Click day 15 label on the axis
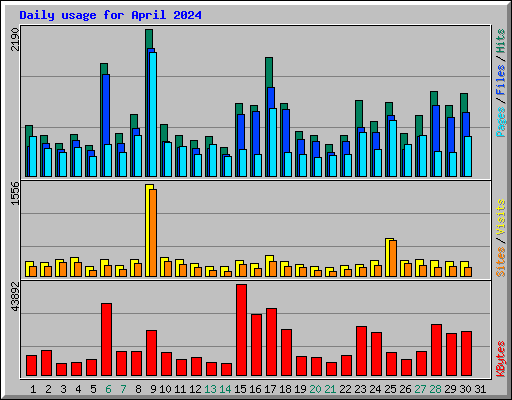Image resolution: width=512 pixels, height=400 pixels. (240, 389)
